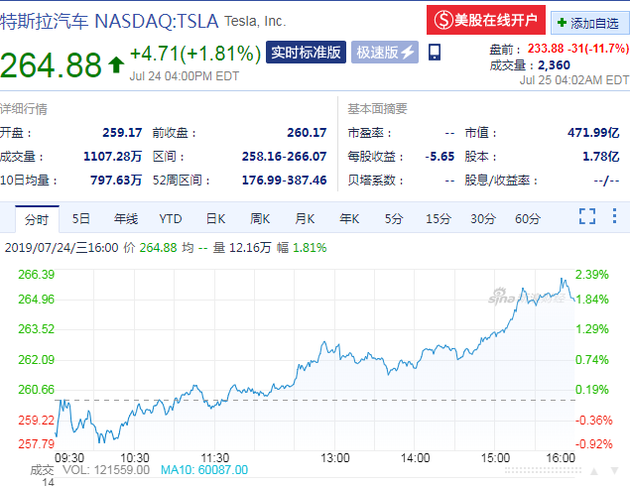Image resolution: width=630 pixels, height=486 pixels.
Task: Click the mobile phone icon
Action: click(434, 52)
